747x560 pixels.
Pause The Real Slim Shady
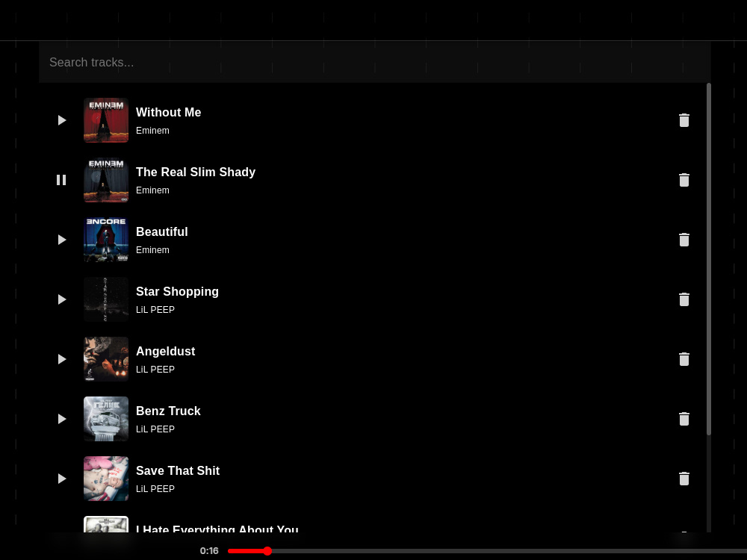point(61,180)
